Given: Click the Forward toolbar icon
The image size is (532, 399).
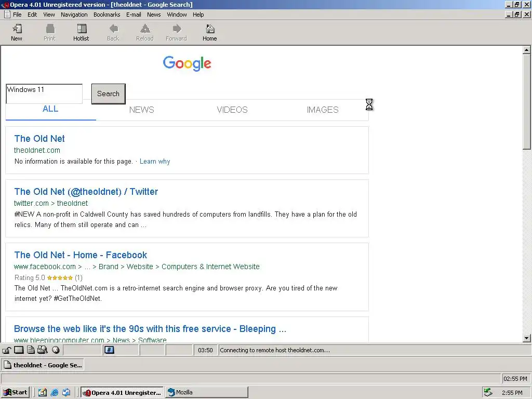Looking at the screenshot, I should tap(177, 29).
